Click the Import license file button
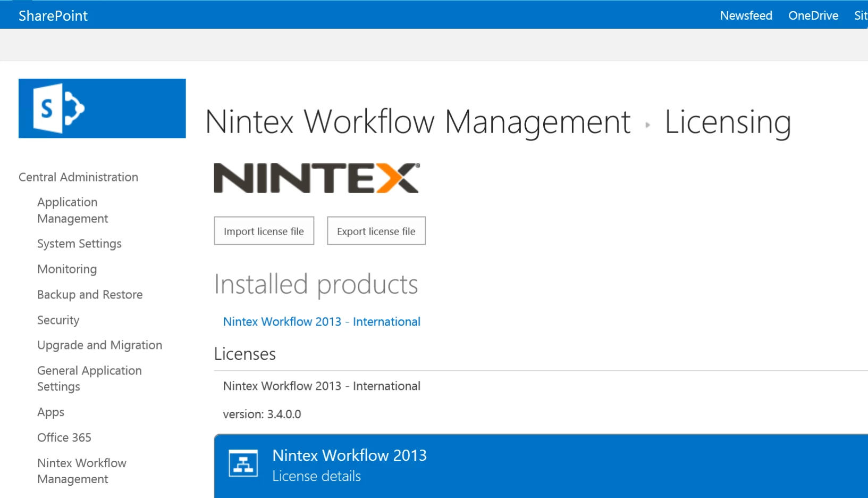This screenshot has height=498, width=868. (x=264, y=231)
